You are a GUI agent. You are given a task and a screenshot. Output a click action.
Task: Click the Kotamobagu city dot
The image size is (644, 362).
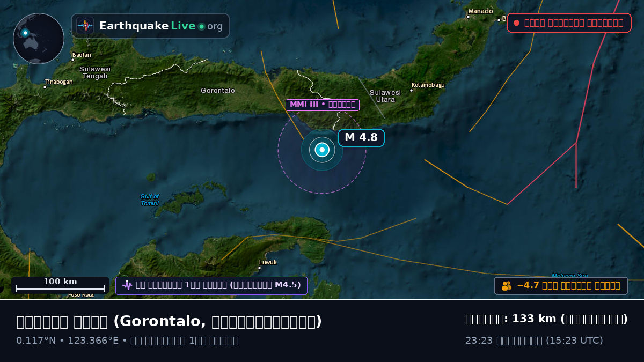tap(412, 90)
